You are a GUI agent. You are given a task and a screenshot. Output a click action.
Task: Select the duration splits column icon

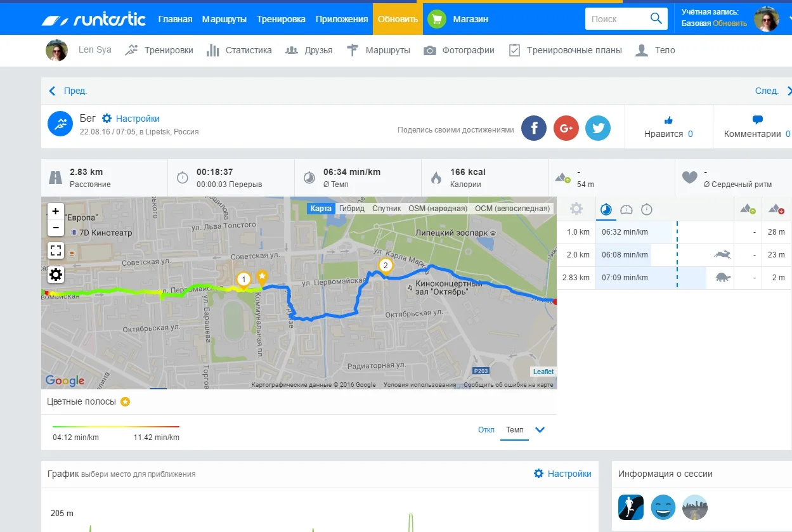coord(646,209)
